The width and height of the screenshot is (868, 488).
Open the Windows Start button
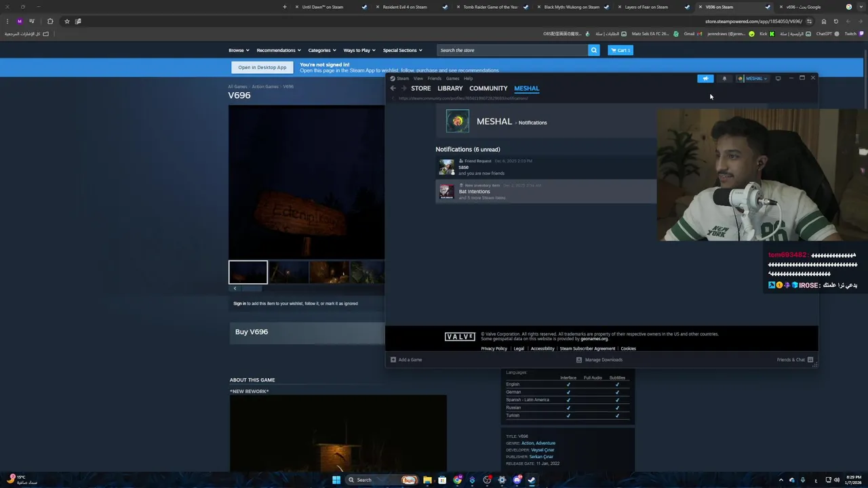point(336,480)
